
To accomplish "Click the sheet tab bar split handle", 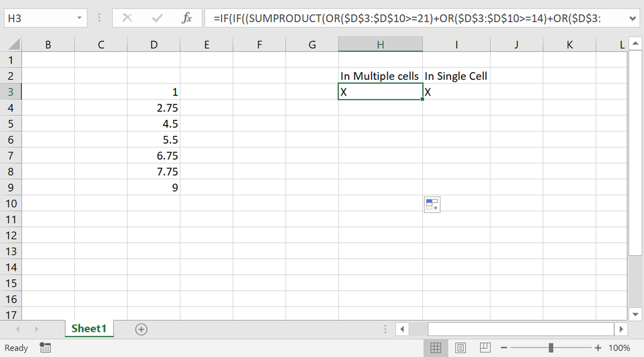I will (385, 329).
